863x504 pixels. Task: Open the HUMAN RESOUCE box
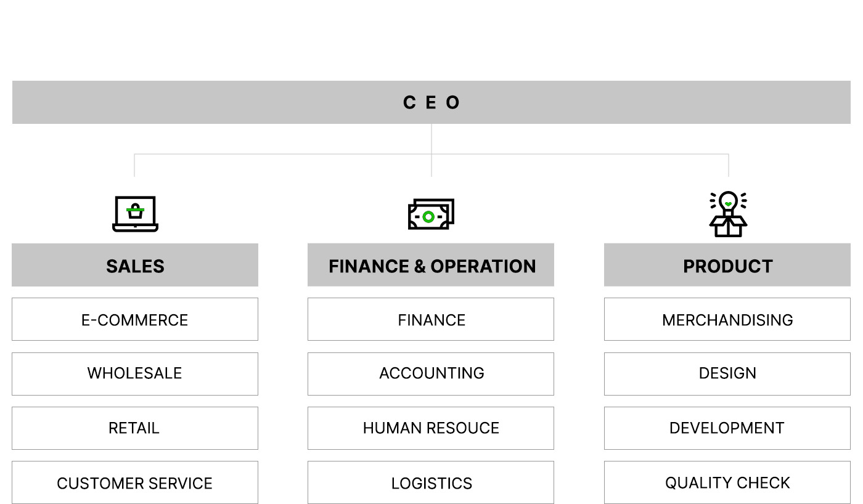click(431, 428)
